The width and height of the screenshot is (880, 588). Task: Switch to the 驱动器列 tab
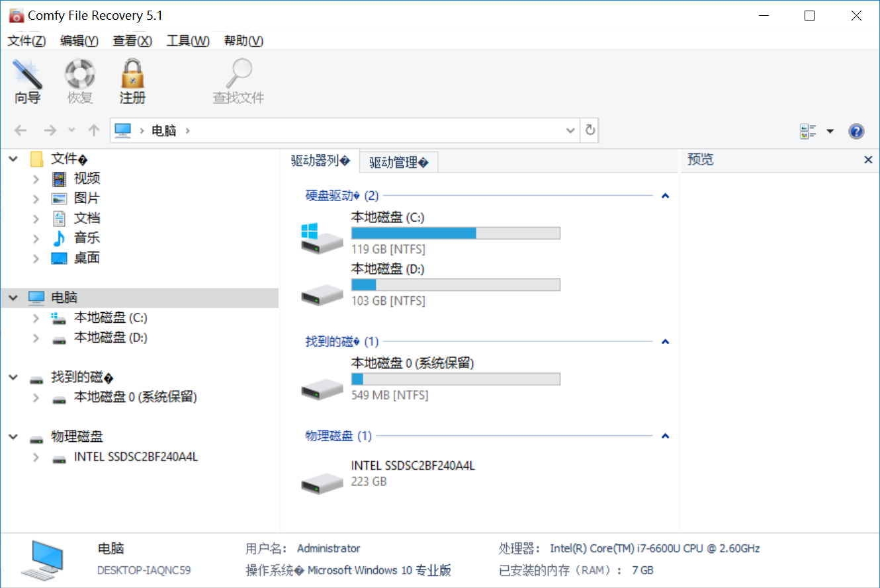click(320, 161)
